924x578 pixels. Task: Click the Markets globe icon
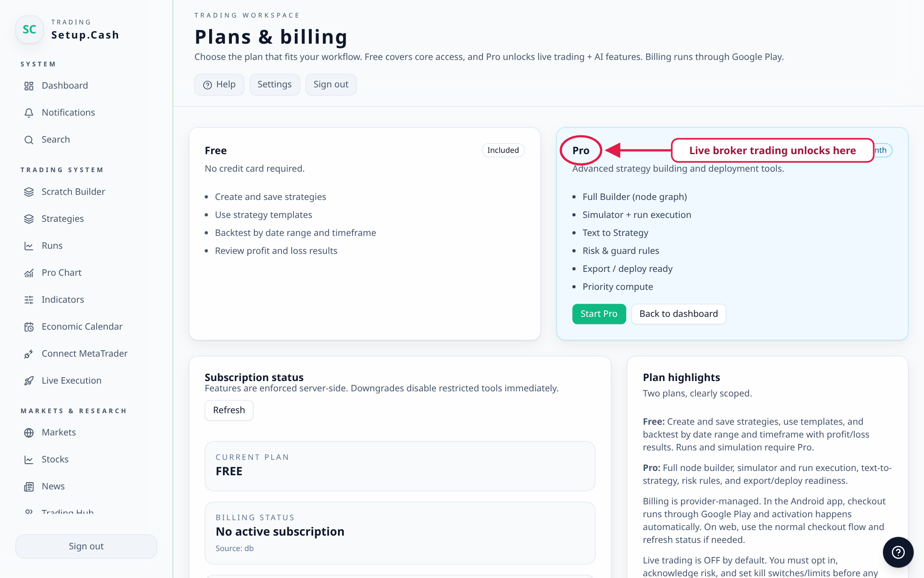click(x=29, y=432)
